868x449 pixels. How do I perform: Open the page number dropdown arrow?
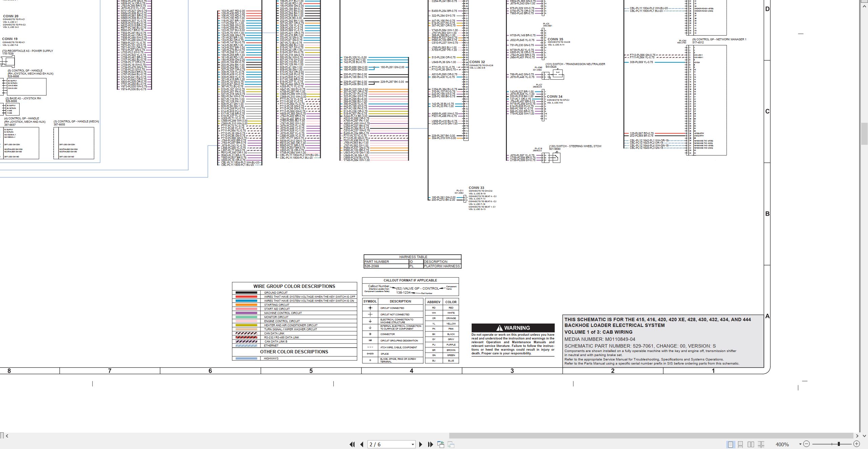(413, 445)
